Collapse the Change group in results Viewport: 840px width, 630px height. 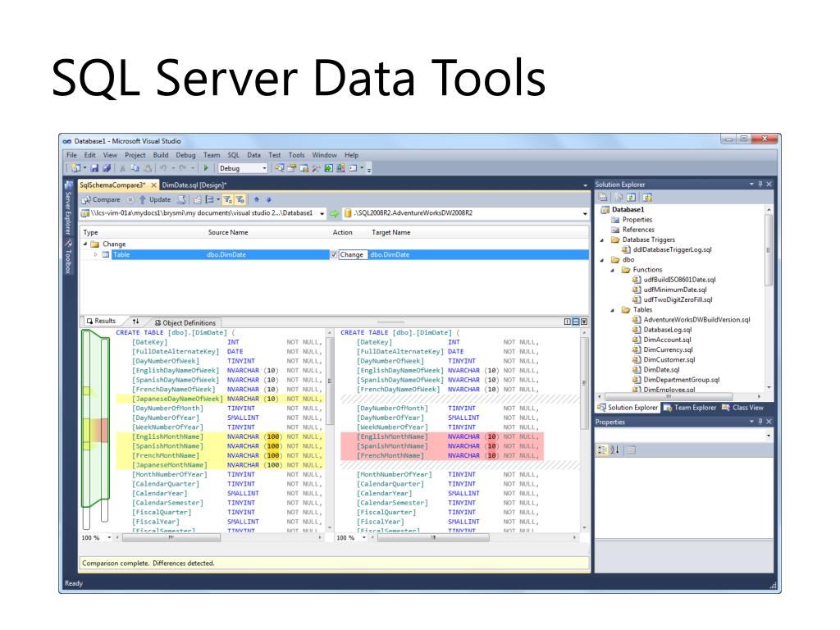tap(85, 244)
